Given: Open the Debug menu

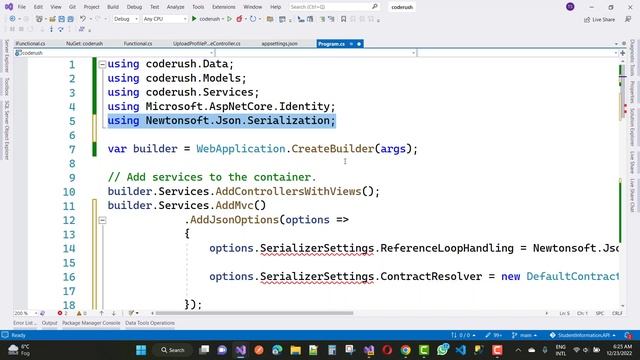Looking at the screenshot, I should [134, 7].
